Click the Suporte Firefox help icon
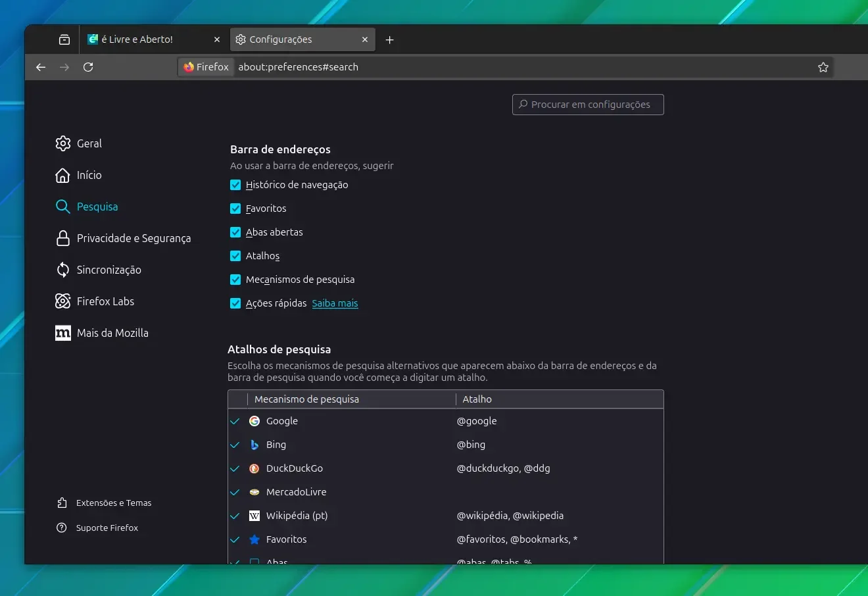The width and height of the screenshot is (868, 596). 62,528
